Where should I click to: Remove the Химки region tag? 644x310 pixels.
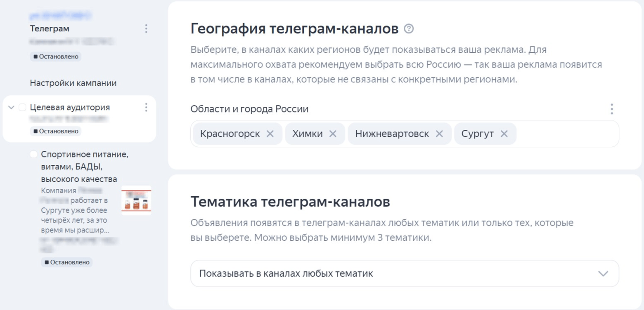pos(333,134)
